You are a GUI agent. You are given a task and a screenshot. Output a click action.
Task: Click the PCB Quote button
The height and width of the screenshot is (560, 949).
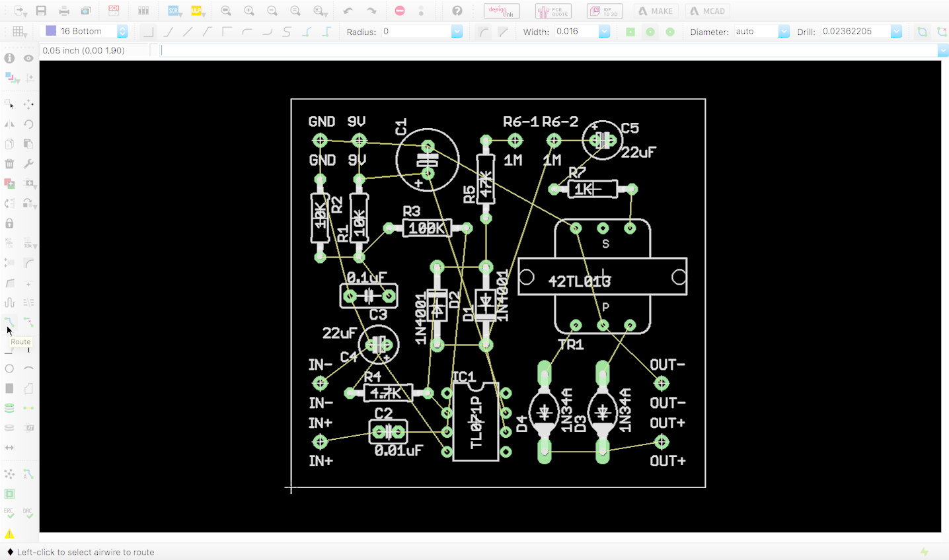[553, 11]
